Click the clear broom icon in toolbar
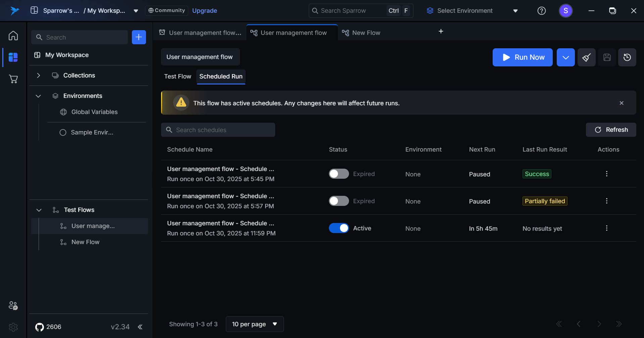Image resolution: width=644 pixels, height=338 pixels. click(x=586, y=57)
